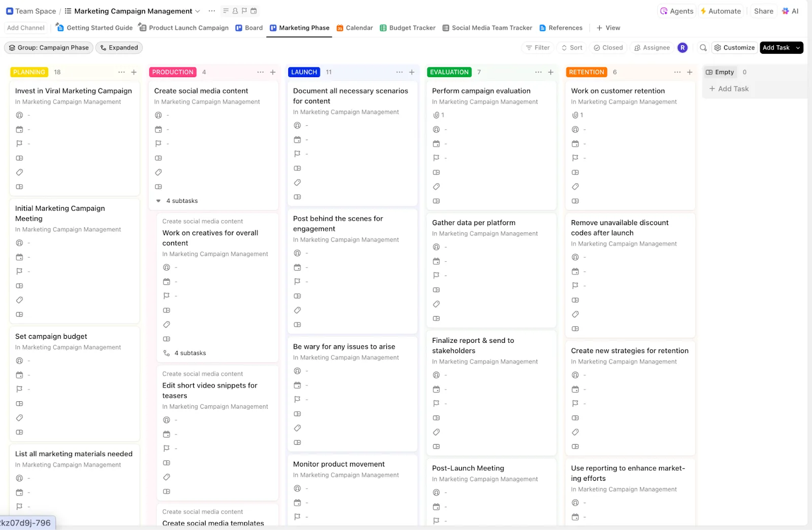Switch to the Budget Tracker tab
The height and width of the screenshot is (530, 812).
tap(408, 28)
